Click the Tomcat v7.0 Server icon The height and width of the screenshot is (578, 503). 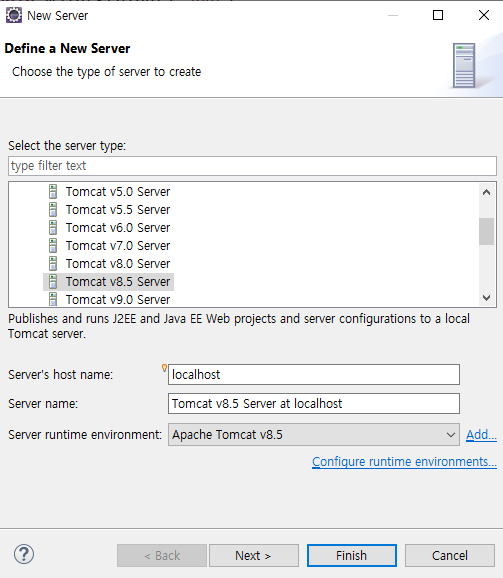click(53, 246)
